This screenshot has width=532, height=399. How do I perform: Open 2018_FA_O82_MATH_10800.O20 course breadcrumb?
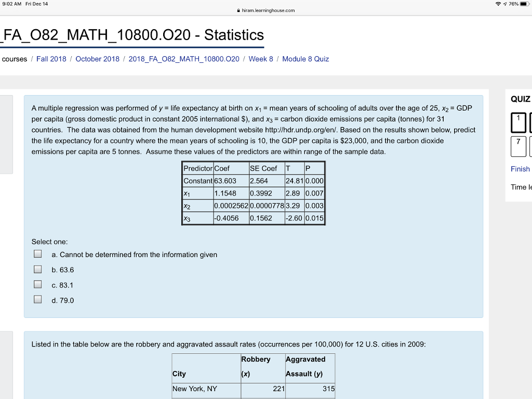[x=184, y=59]
